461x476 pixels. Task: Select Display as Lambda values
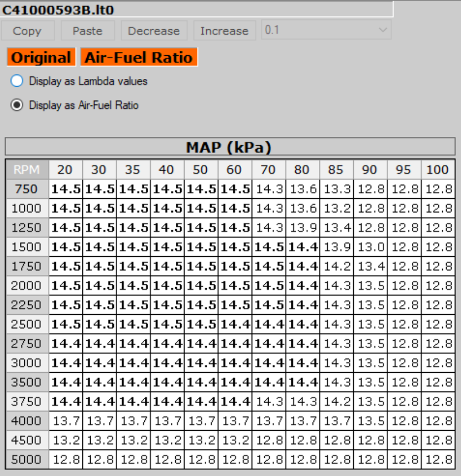(17, 81)
